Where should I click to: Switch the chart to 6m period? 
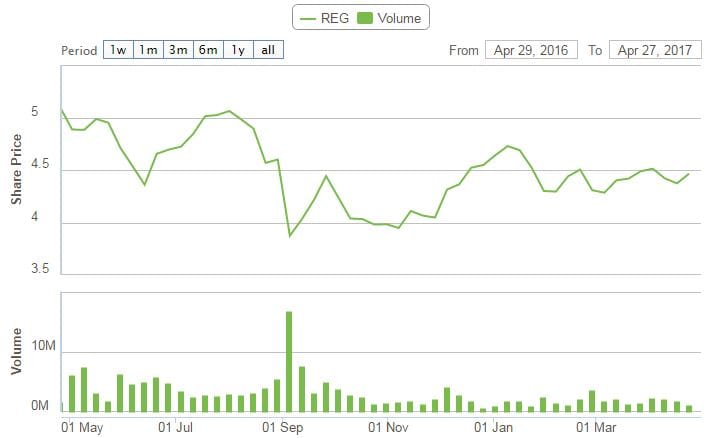(208, 50)
